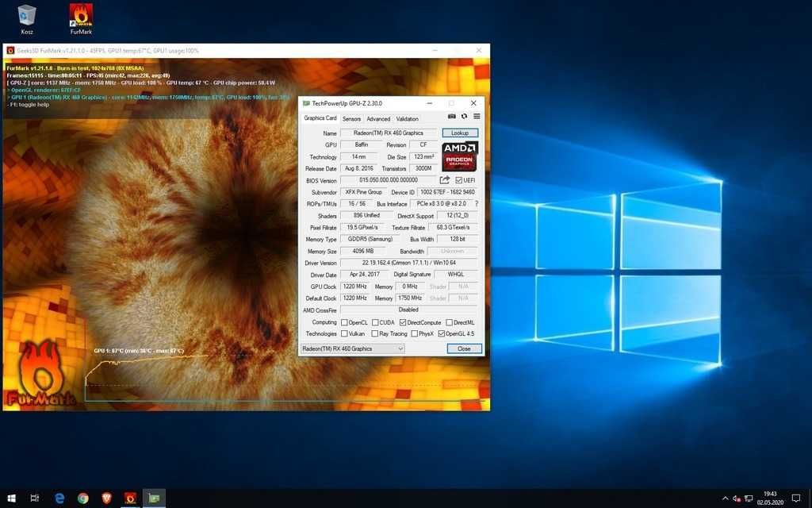
Task: Click the Memory Size value 4096 MB
Action: click(x=362, y=252)
